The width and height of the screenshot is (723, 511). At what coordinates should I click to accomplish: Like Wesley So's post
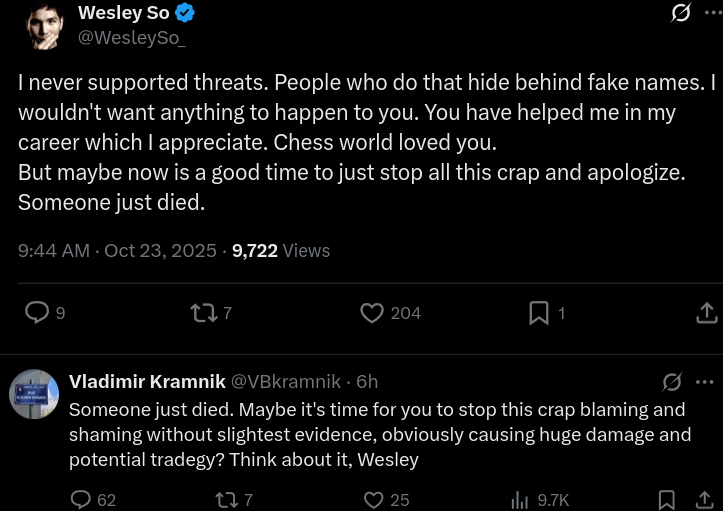(372, 313)
